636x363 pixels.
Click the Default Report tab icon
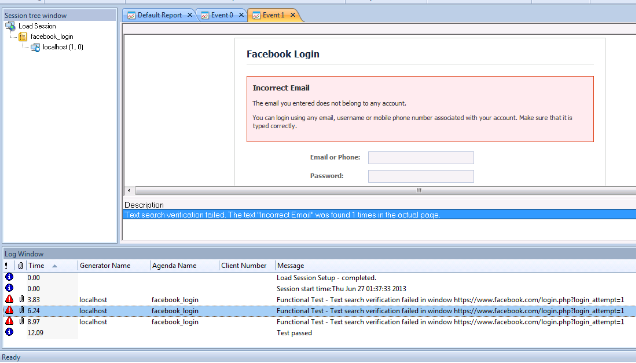click(131, 15)
